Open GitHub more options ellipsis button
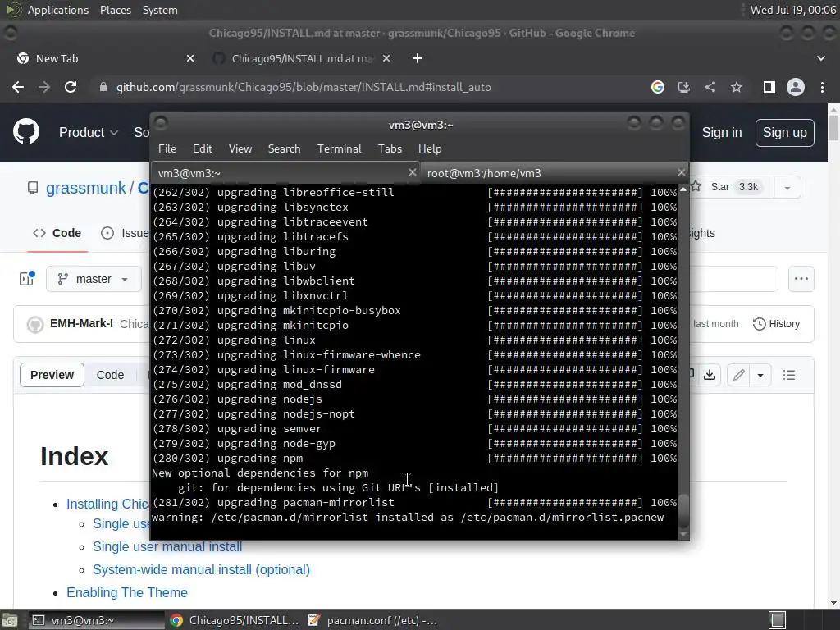The width and height of the screenshot is (840, 630). tap(801, 279)
